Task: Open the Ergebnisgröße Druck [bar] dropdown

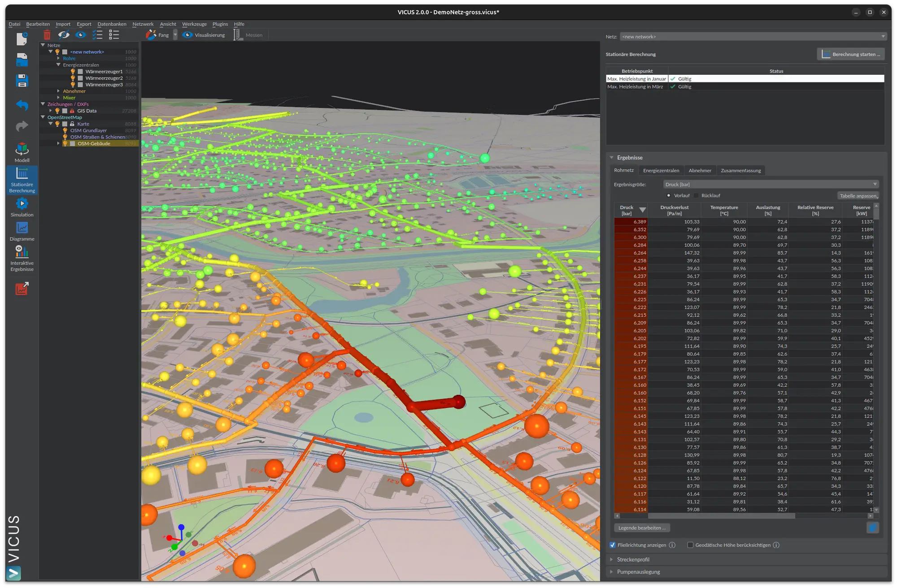Action: (771, 184)
